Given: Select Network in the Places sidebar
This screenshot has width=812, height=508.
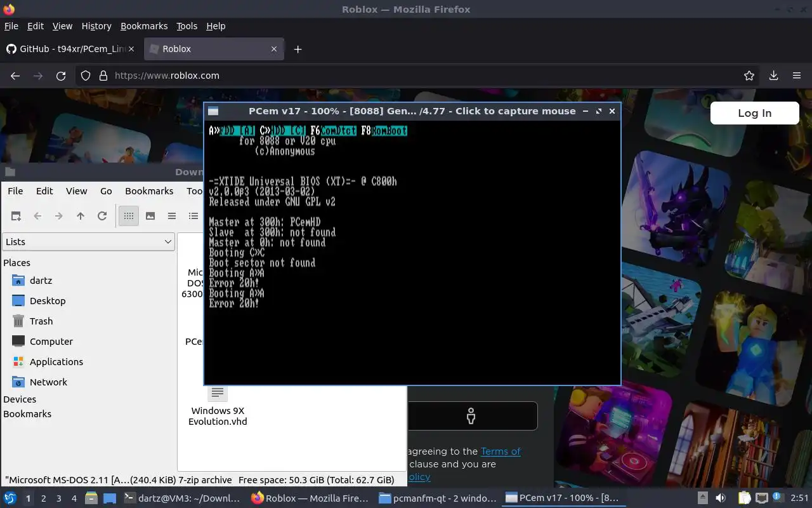Looking at the screenshot, I should tap(48, 382).
